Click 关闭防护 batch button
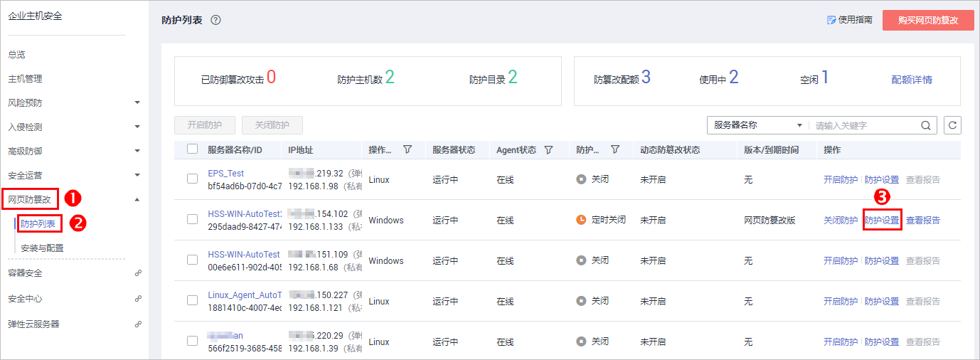 (272, 125)
